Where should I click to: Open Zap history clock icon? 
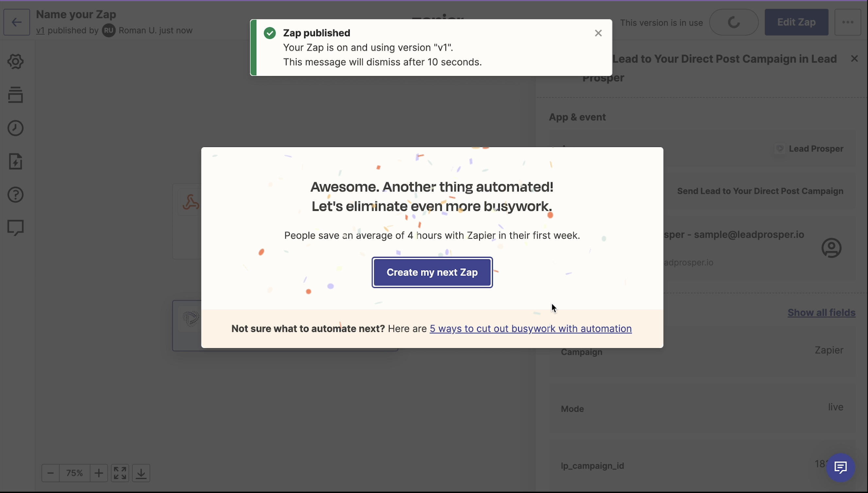pyautogui.click(x=16, y=128)
